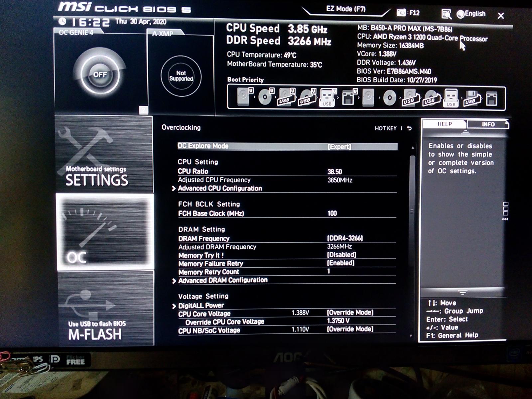
Task: Toggle Memory Try It! [Disabled] value
Action: click(341, 255)
